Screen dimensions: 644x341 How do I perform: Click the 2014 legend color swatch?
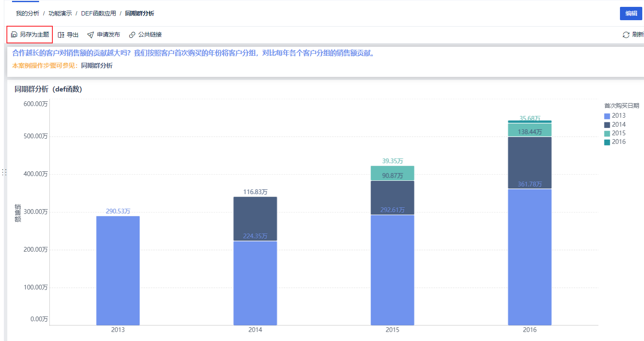click(x=607, y=125)
